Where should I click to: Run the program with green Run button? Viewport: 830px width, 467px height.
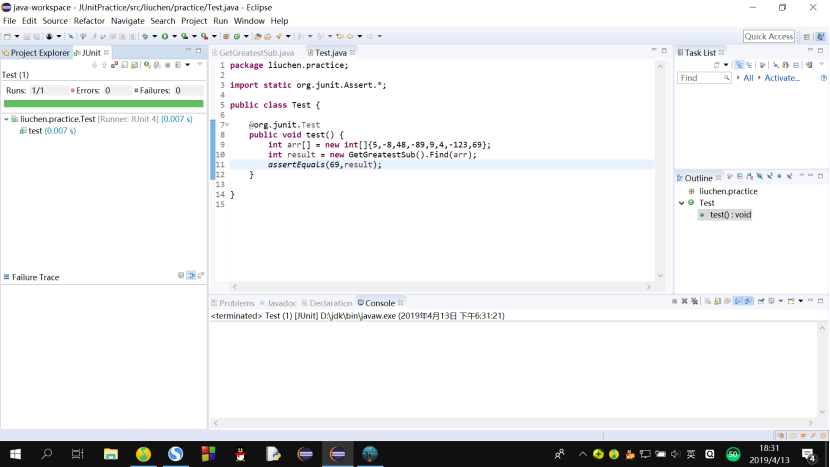point(165,37)
